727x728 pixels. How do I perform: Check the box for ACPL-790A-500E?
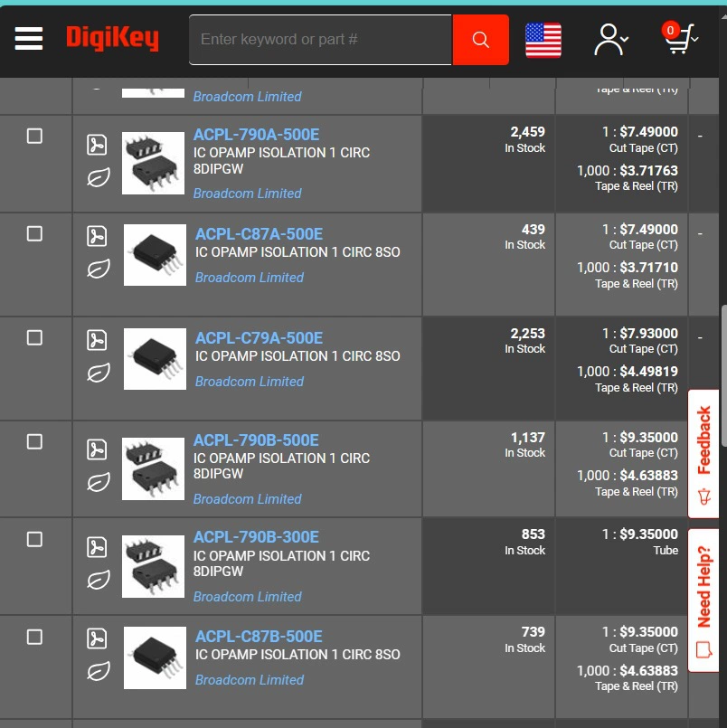(35, 136)
